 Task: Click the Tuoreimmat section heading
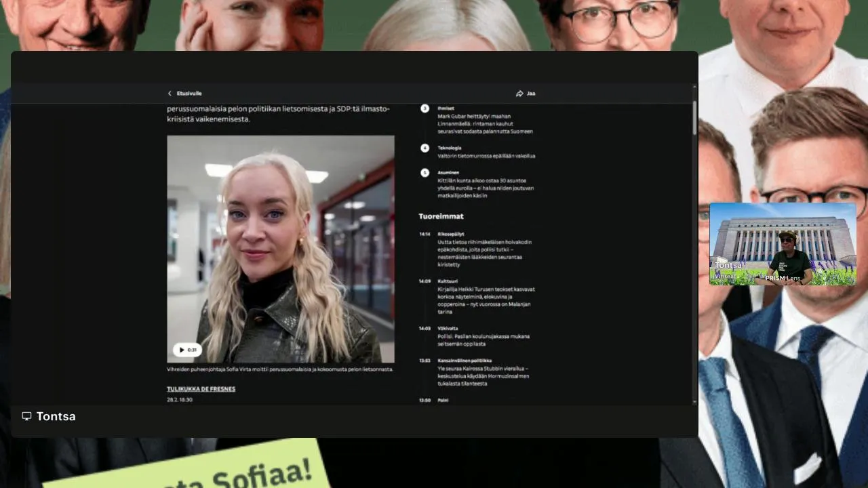[441, 216]
